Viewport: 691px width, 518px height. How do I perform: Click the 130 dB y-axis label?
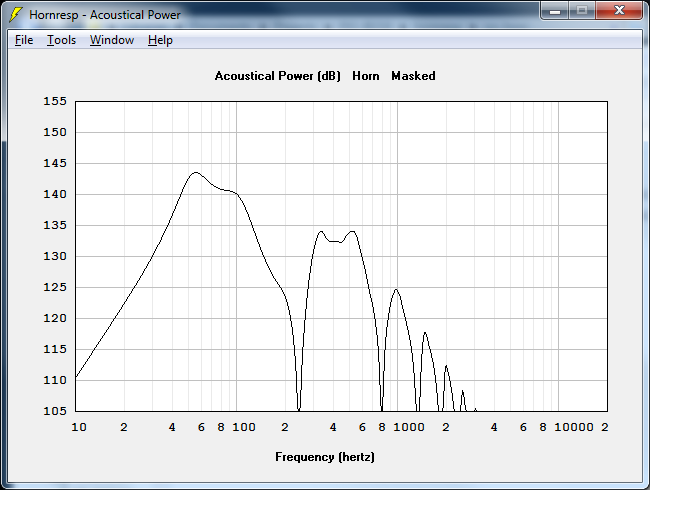(x=55, y=256)
